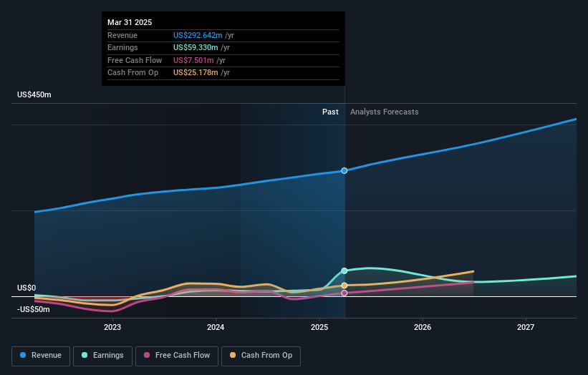
Task: Select the pink Free Cash Flow data marker
Action: coord(344,293)
